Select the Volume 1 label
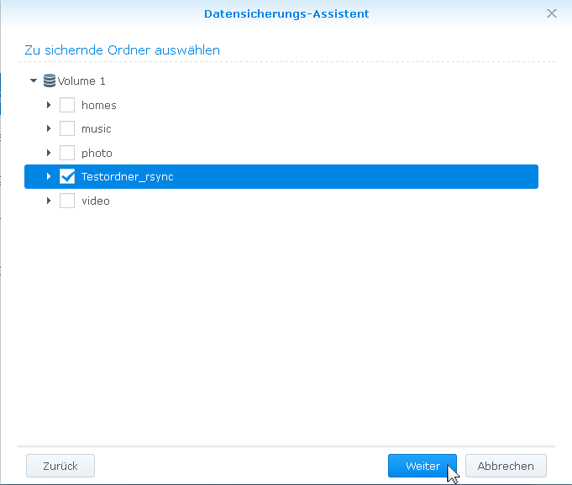 [x=81, y=81]
